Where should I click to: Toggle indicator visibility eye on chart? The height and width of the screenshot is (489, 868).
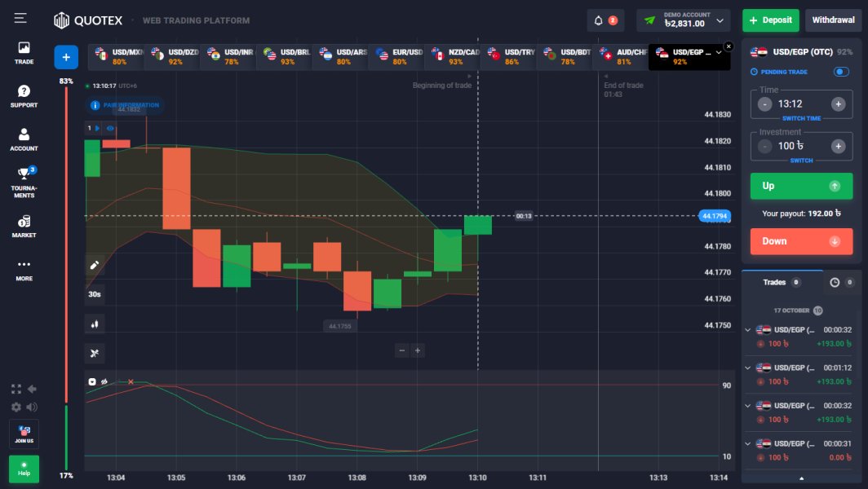pyautogui.click(x=110, y=128)
